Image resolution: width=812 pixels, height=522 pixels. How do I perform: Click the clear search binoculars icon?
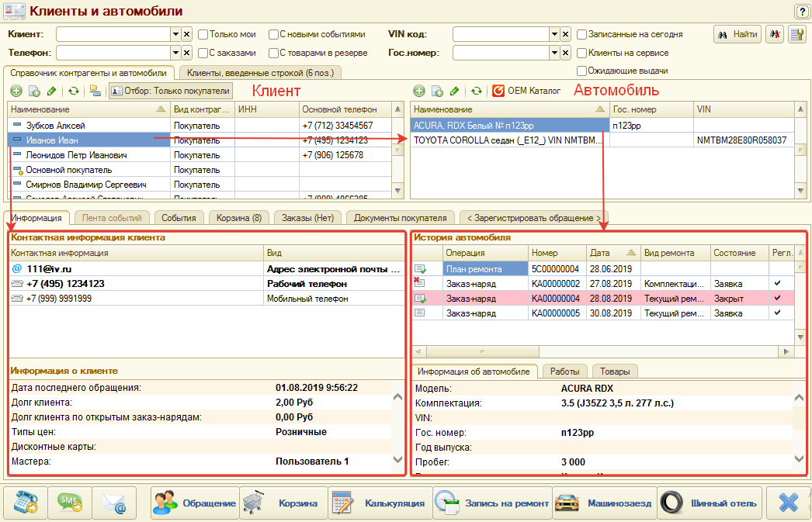click(x=775, y=35)
